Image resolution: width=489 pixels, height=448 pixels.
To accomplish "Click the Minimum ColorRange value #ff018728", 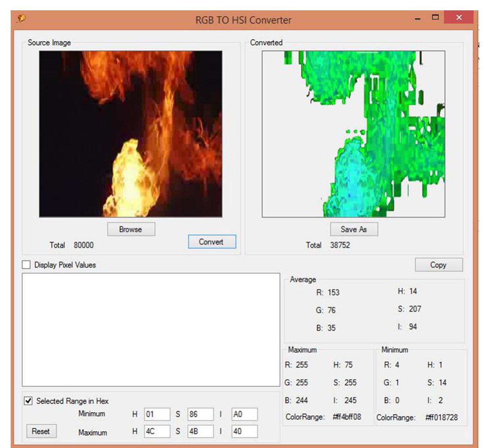I will [x=442, y=417].
